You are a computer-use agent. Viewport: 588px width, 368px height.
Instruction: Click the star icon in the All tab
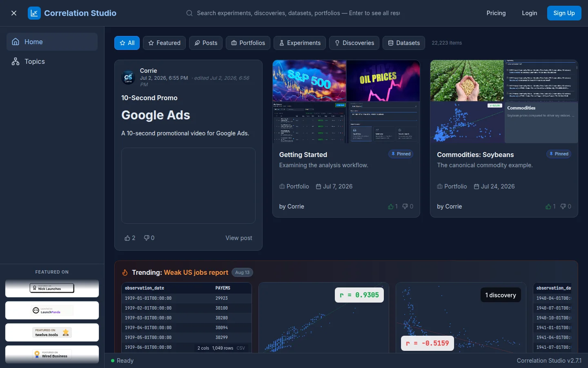click(x=122, y=43)
